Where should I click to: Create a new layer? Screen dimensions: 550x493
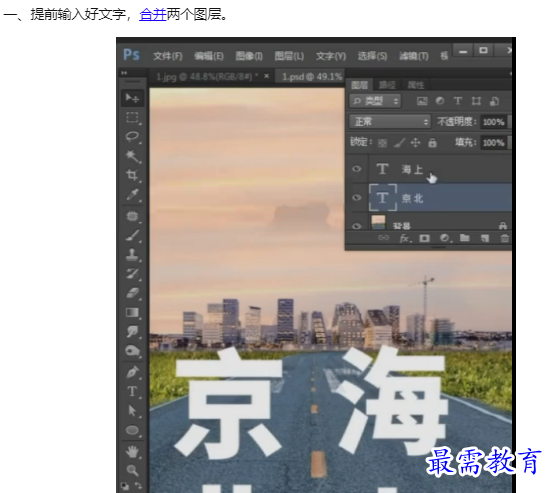click(484, 239)
